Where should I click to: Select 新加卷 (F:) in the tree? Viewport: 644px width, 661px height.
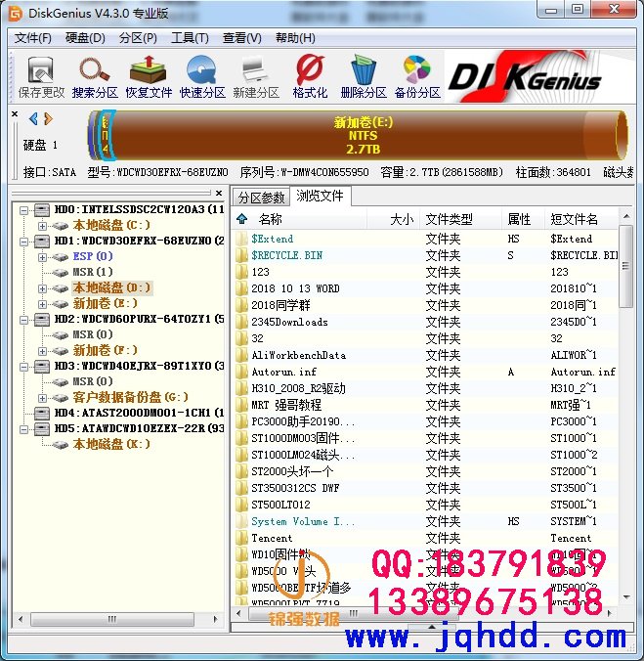[105, 350]
